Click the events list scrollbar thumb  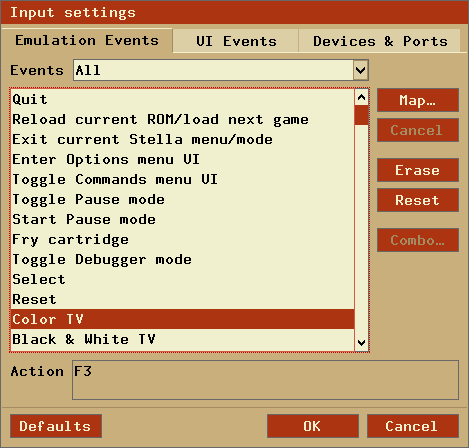click(x=361, y=115)
